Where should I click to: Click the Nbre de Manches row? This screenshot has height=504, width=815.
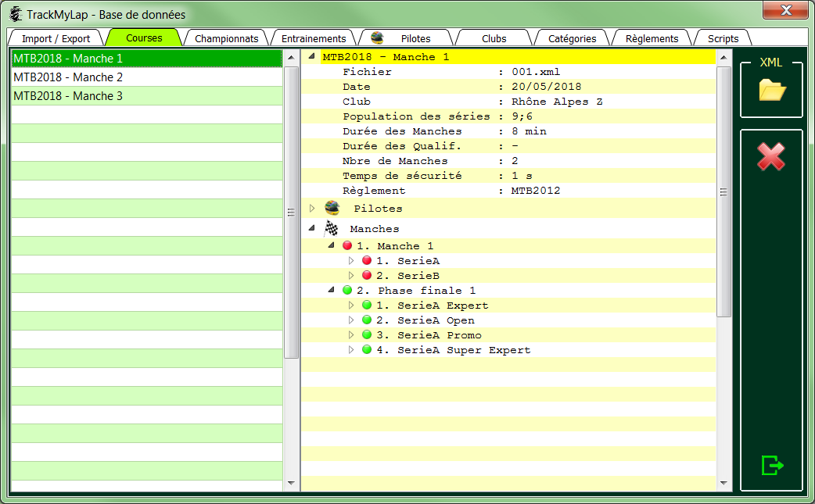(x=508, y=161)
